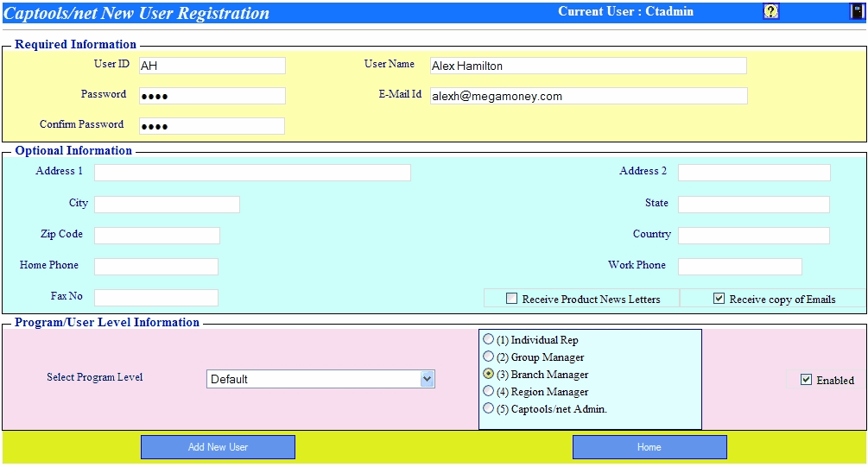Viewport: 868px width, 467px height.
Task: Toggle the Enabled checkbox
Action: pos(806,380)
